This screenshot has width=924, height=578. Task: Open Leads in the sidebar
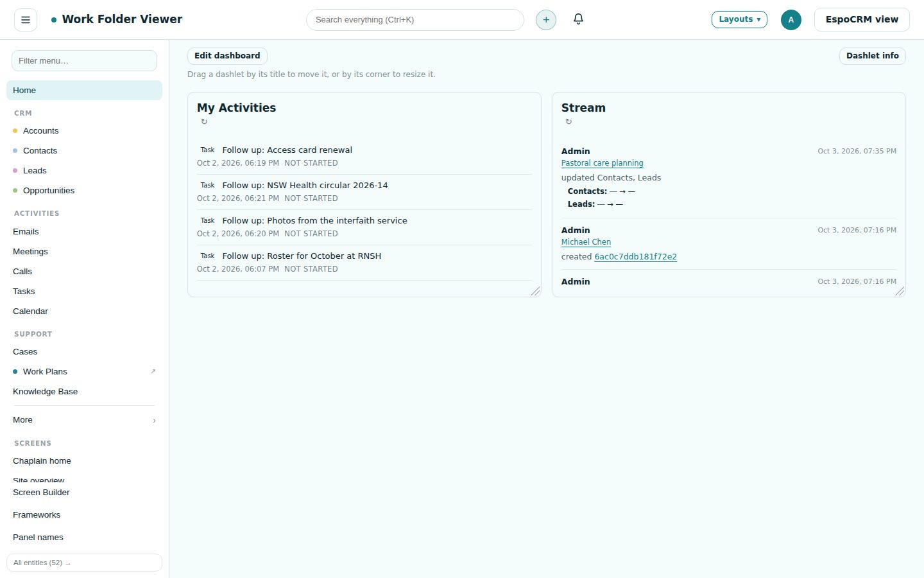84,170
